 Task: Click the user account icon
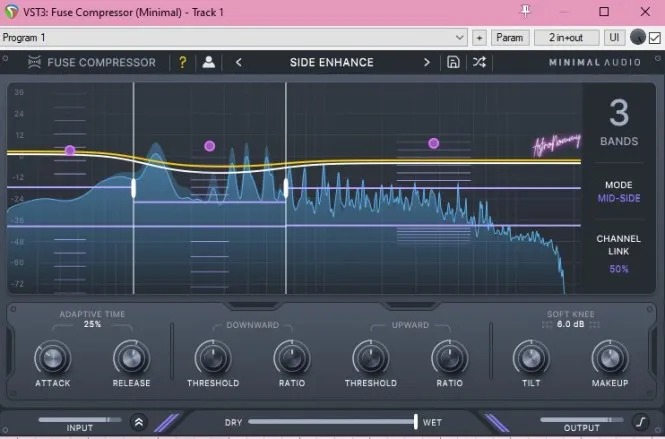[x=209, y=62]
